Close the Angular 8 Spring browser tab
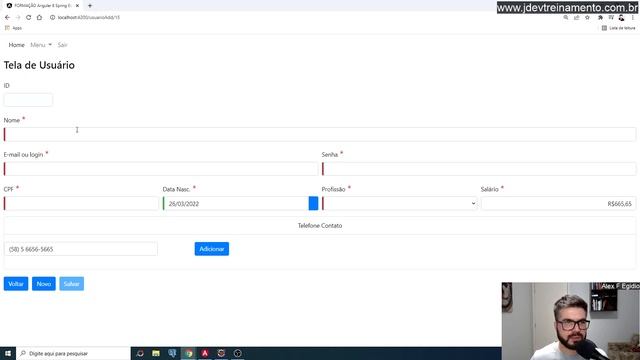Screen dimensions: 640x360 77,6
